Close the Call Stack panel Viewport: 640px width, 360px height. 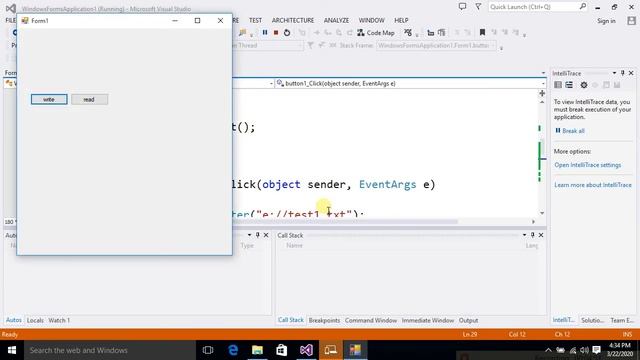pos(541,235)
